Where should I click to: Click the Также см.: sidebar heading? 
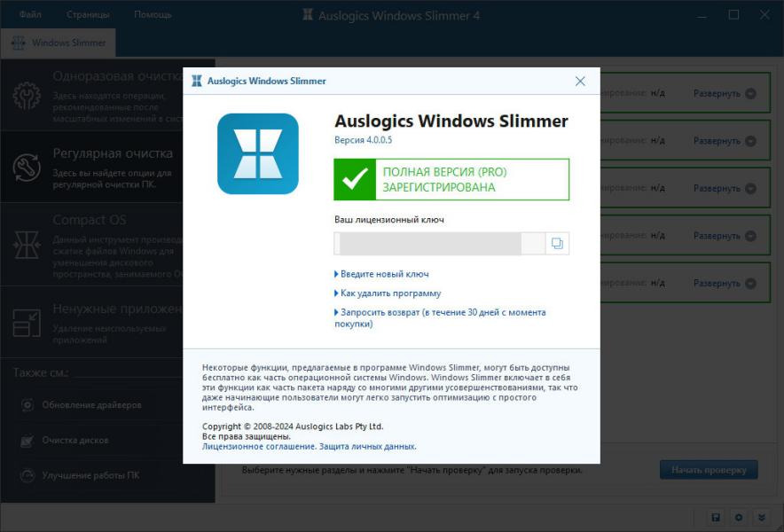[x=41, y=372]
